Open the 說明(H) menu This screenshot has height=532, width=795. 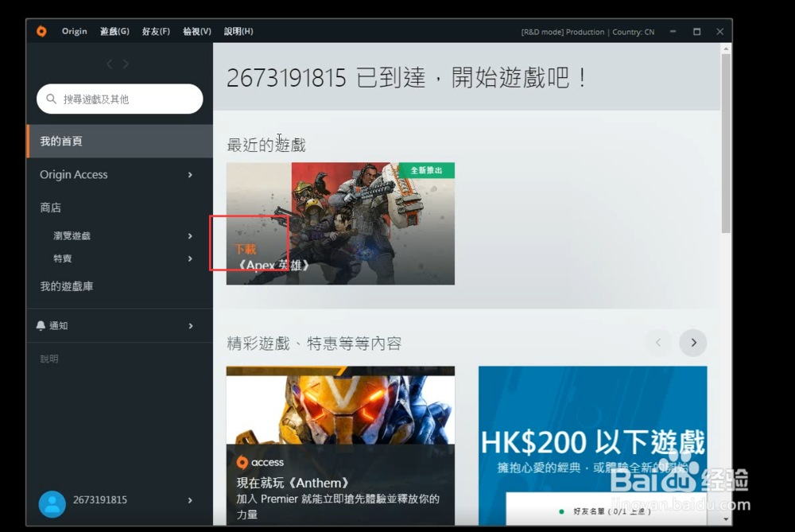[x=238, y=32]
